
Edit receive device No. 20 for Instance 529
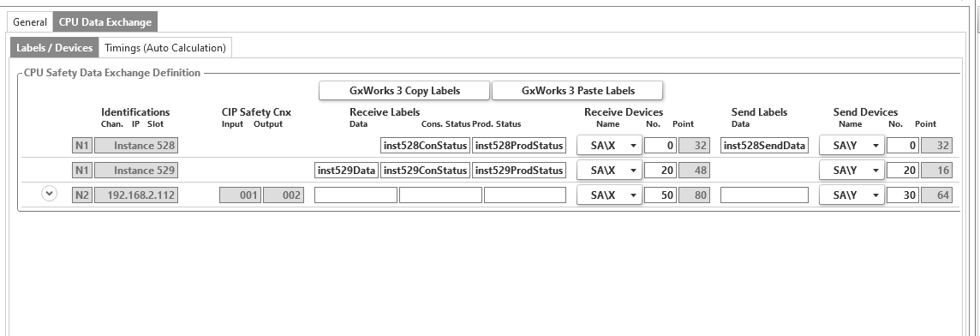click(x=660, y=171)
